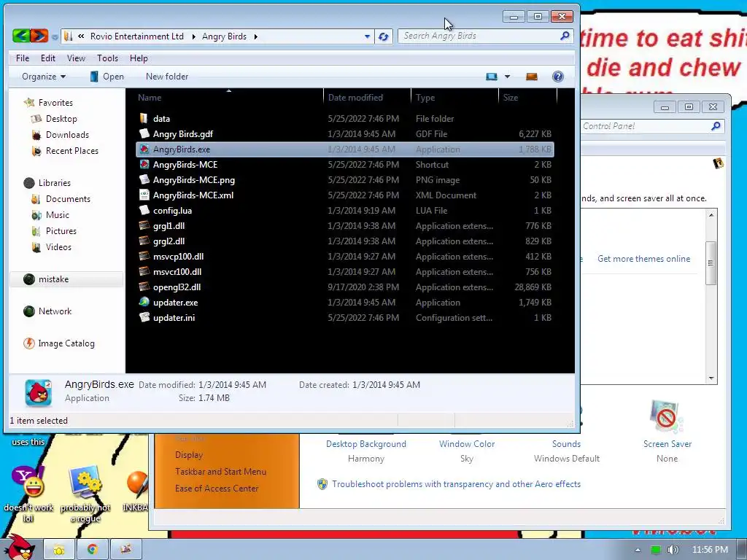Open Troubleshoot transparency and Aero effects link
The height and width of the screenshot is (560, 747).
456,484
